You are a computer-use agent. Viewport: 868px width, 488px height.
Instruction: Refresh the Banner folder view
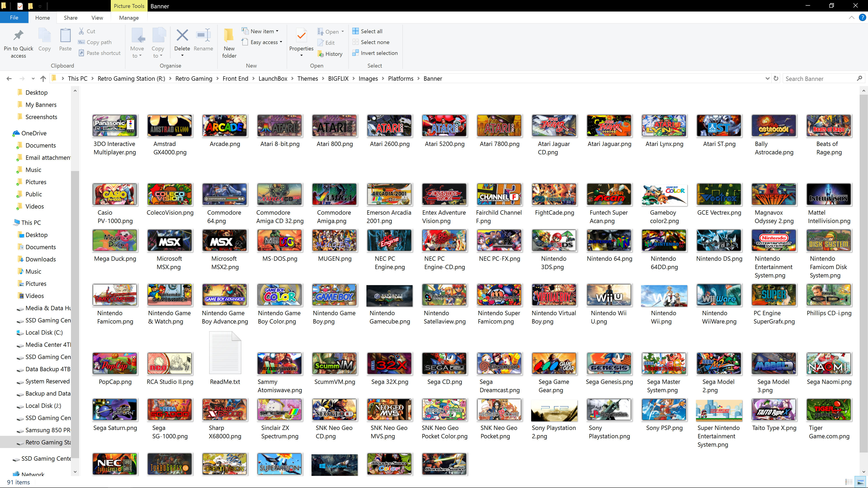(776, 78)
